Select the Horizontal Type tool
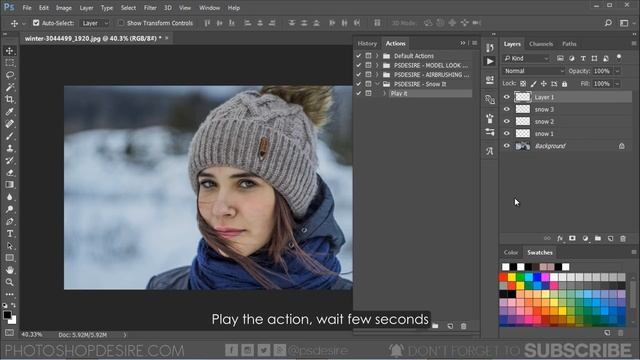This screenshot has height=360, width=640. click(9, 233)
